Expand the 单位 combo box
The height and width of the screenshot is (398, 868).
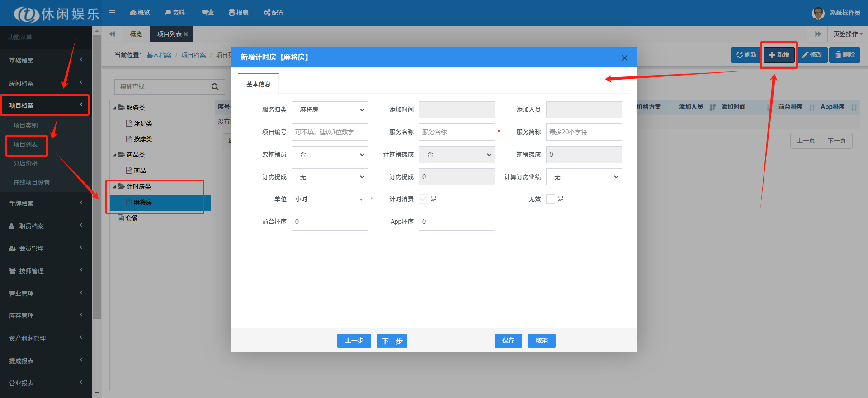[330, 199]
